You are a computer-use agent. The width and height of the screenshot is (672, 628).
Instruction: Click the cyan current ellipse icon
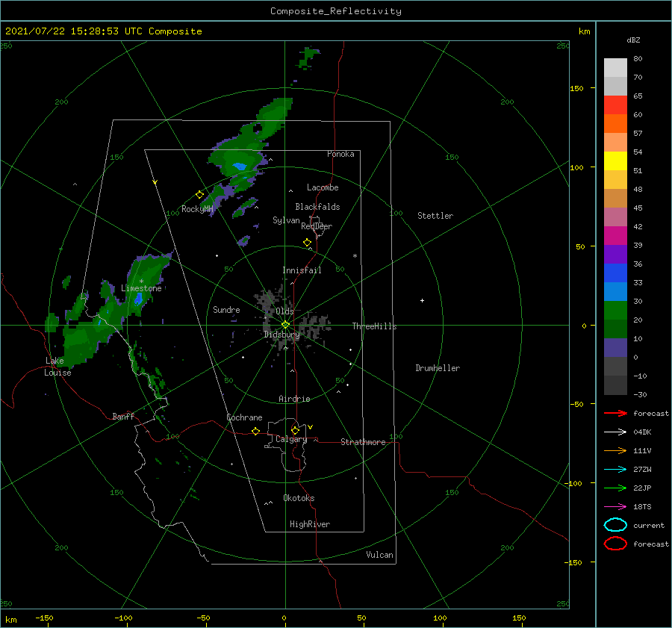coord(615,525)
